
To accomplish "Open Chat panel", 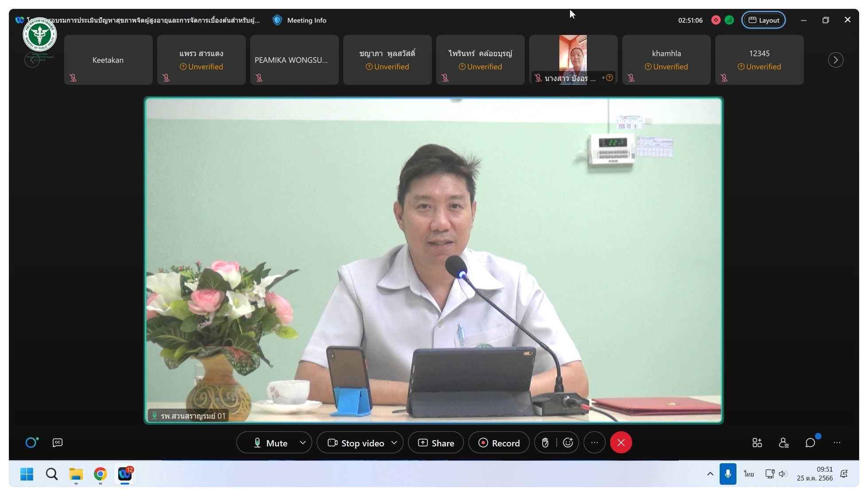I will click(810, 442).
